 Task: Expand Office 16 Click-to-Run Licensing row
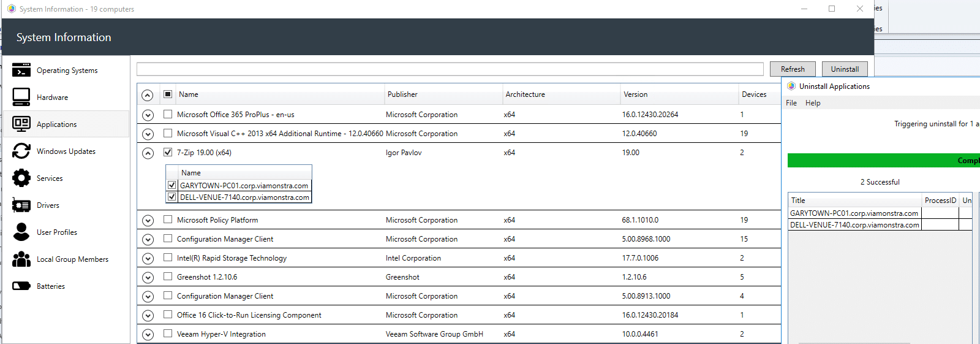coord(148,315)
